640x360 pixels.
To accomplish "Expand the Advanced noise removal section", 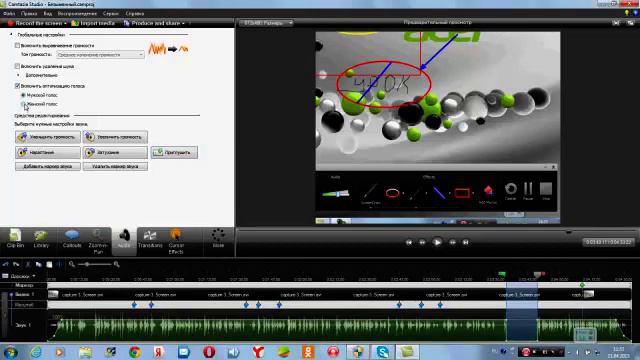I will click(x=18, y=75).
